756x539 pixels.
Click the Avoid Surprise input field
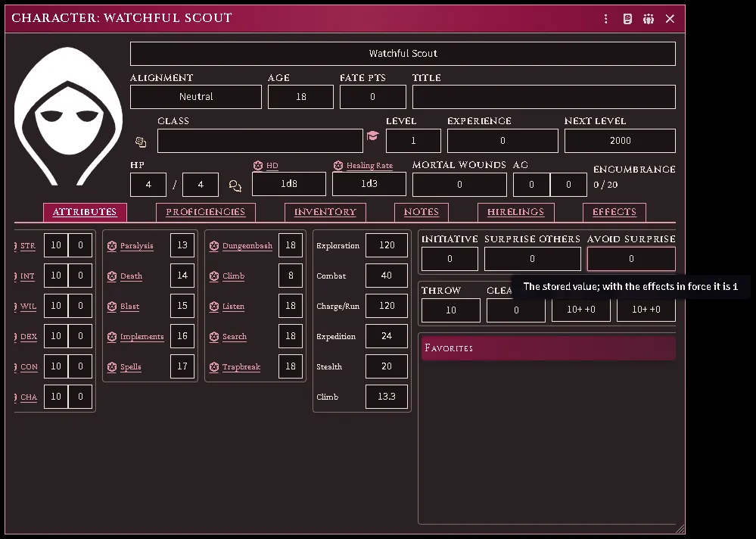631,259
